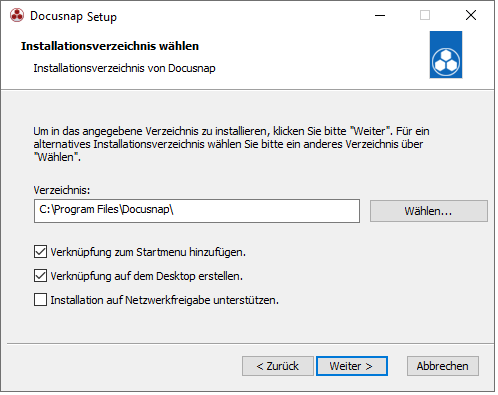Cancel setup with Abbrechen button
This screenshot has height=395, width=498.
pos(443,366)
